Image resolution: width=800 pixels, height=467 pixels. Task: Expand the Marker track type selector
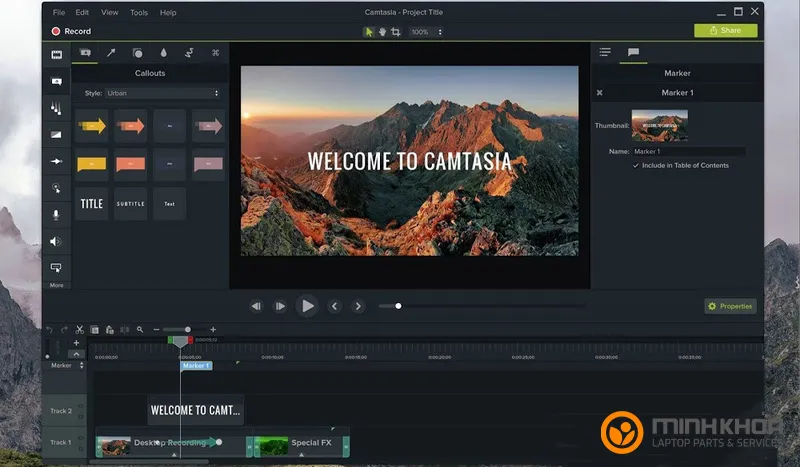pyautogui.click(x=80, y=366)
